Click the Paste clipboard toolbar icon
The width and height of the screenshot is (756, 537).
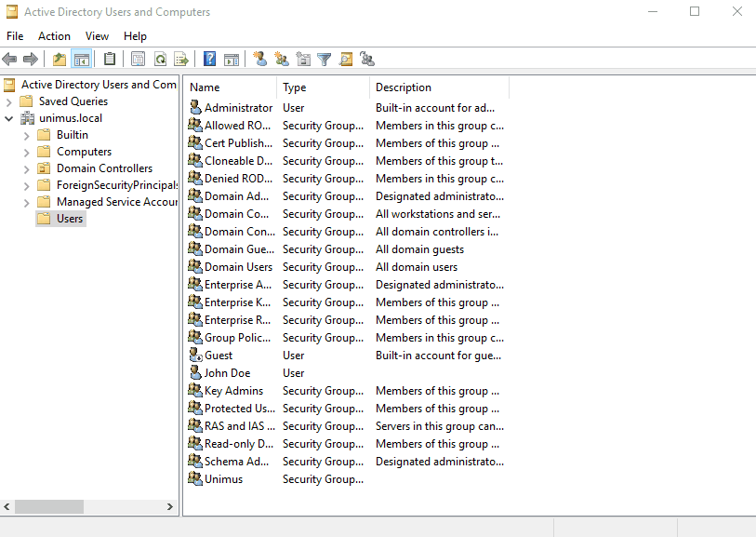coord(110,59)
